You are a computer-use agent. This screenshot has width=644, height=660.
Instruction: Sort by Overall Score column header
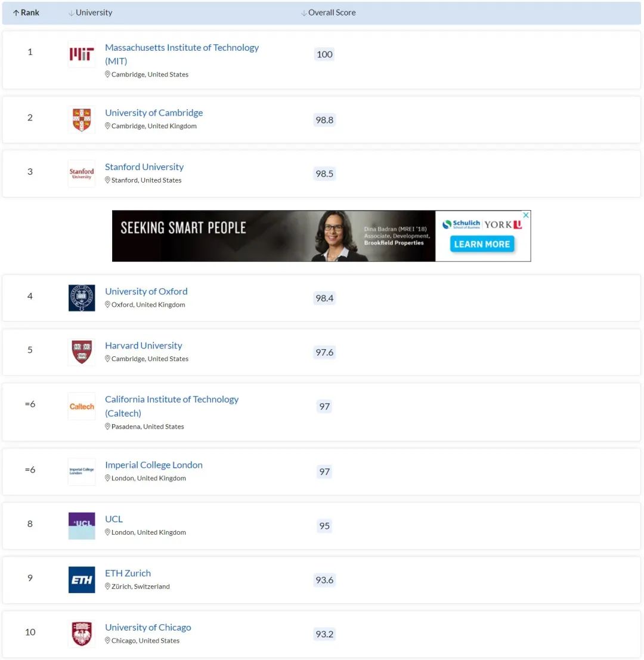[x=329, y=13]
